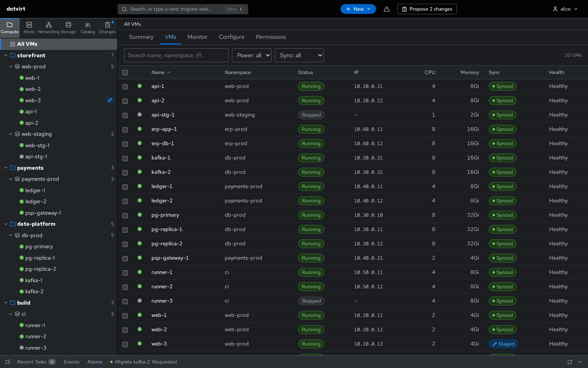Open the Networking section icon
Image resolution: width=588 pixels, height=368 pixels.
[x=49, y=25]
